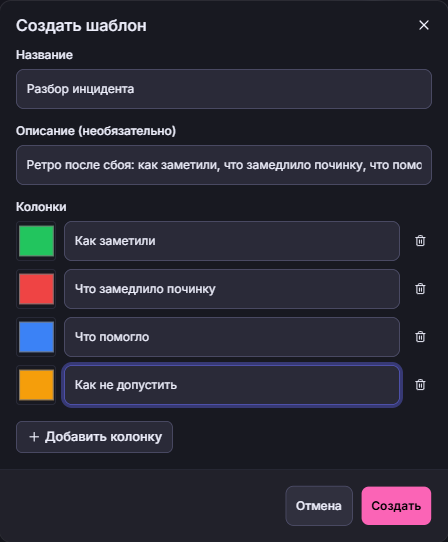Open the green color swatch picker
448x542 pixels.
pyautogui.click(x=36, y=241)
